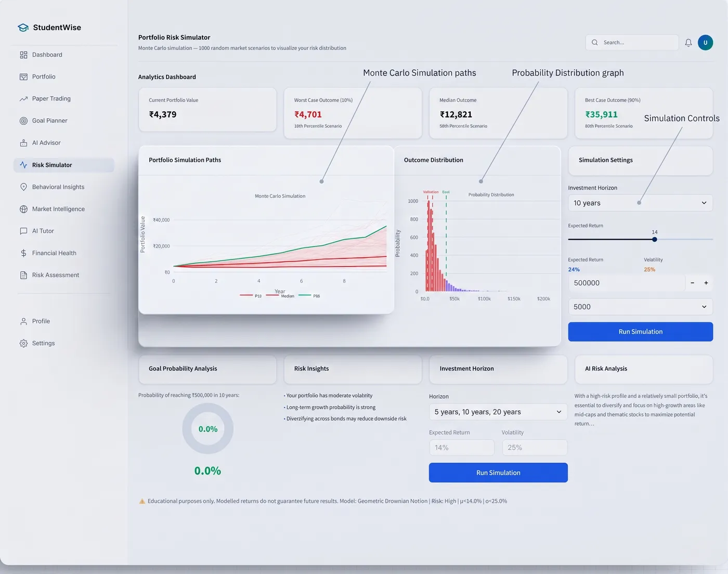Click the Risk Simulator pulse icon

tap(23, 165)
